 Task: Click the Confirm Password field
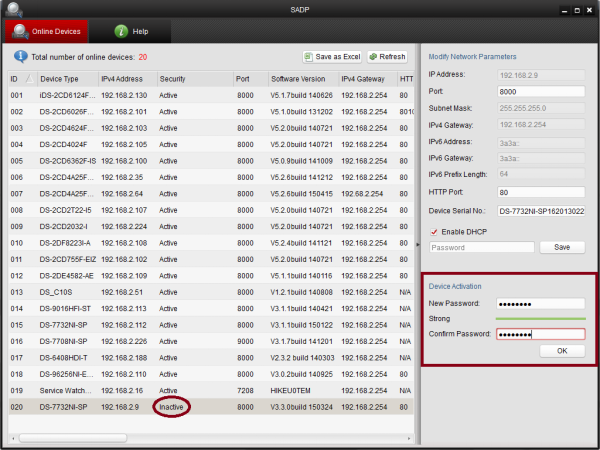[540, 334]
